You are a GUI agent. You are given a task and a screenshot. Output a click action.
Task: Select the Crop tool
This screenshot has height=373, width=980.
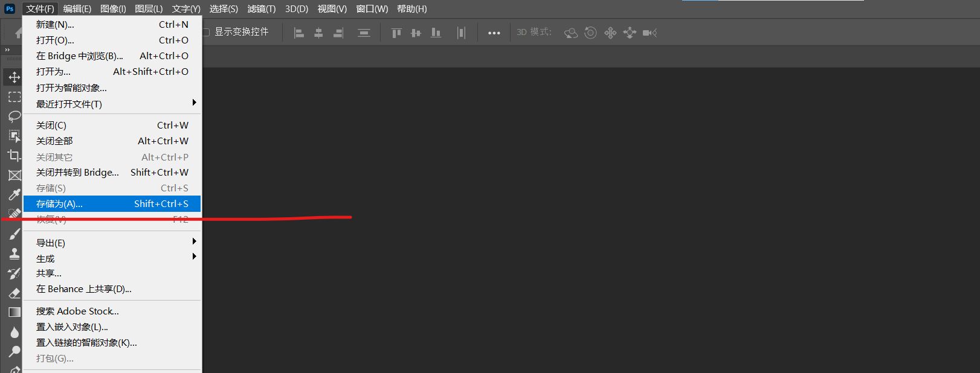tap(14, 155)
